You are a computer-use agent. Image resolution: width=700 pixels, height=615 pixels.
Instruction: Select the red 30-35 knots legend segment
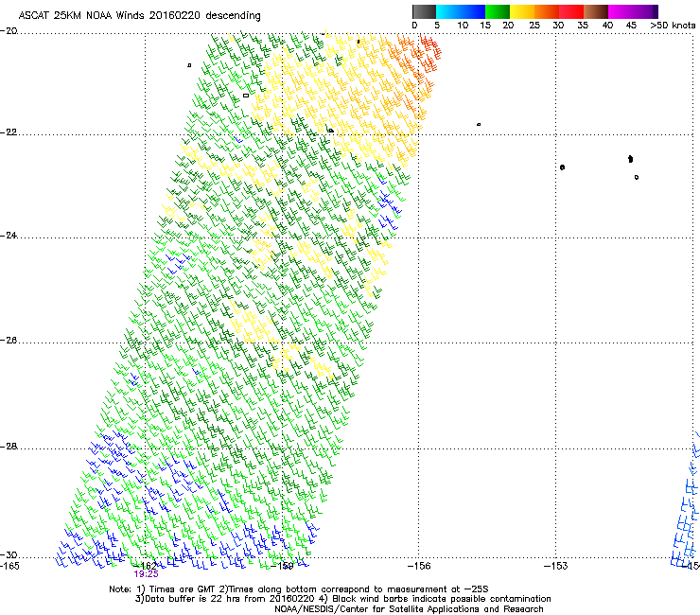coord(571,11)
